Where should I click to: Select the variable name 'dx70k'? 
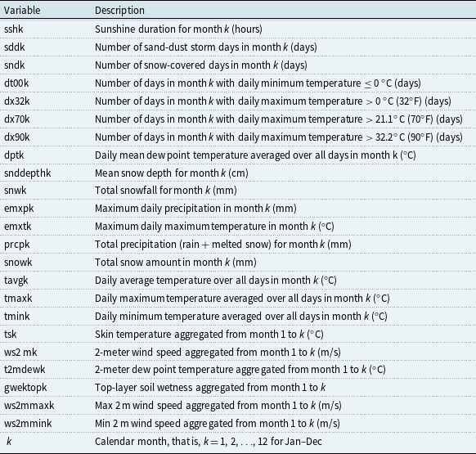coord(17,119)
